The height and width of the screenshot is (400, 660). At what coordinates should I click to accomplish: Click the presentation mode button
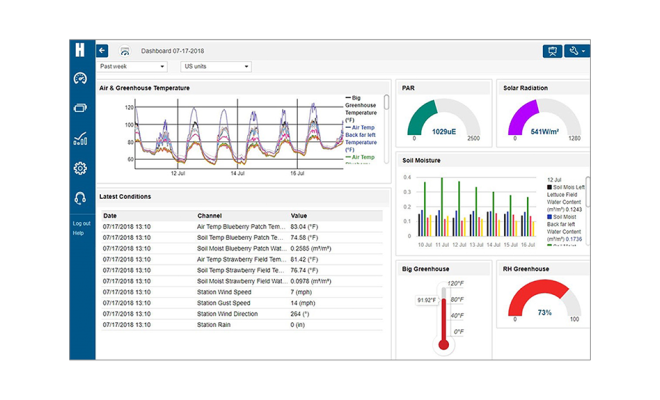click(551, 50)
